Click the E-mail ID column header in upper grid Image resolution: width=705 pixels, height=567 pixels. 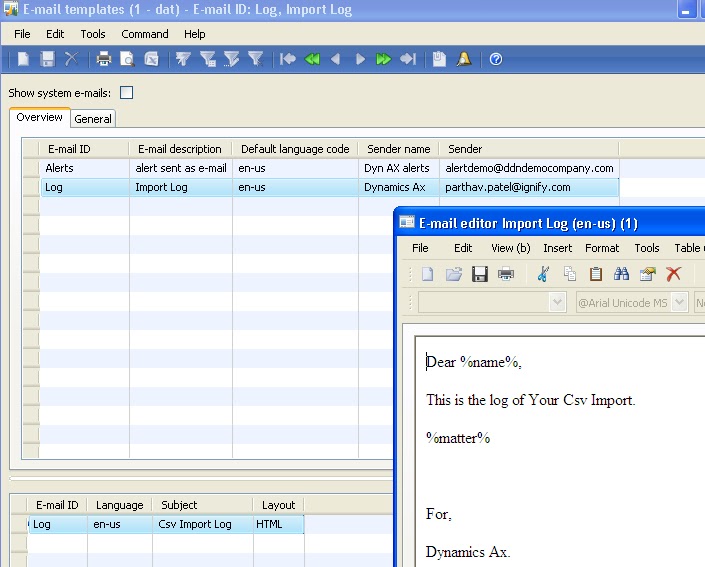tap(84, 149)
